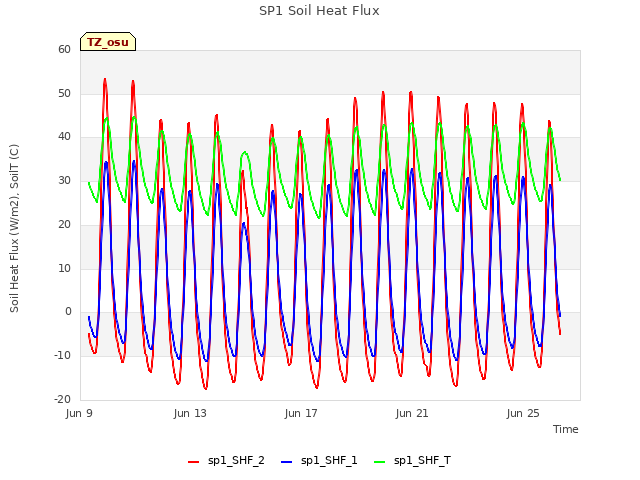Click the 30 y-axis tick label
Viewport: 640px width, 480px height.
click(64, 180)
